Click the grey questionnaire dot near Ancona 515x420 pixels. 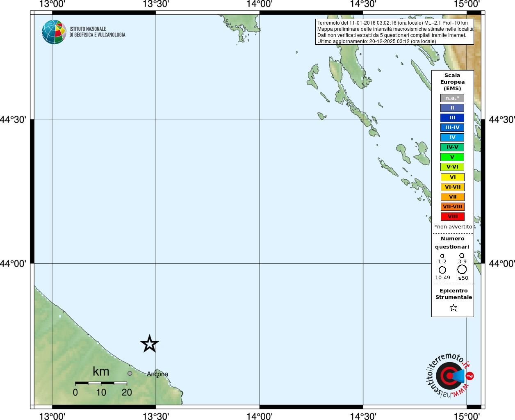coord(130,373)
